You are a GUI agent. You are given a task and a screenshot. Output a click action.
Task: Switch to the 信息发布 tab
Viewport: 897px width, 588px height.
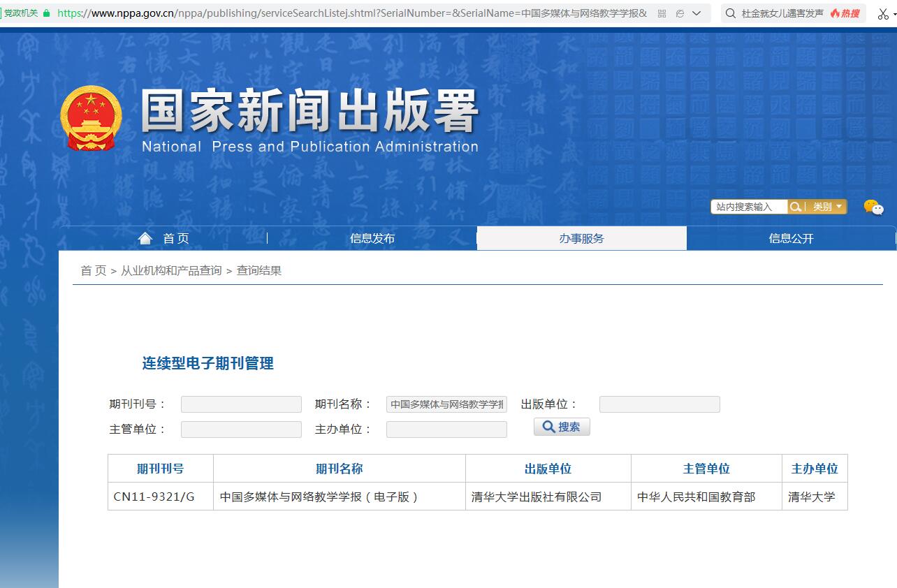pos(372,237)
